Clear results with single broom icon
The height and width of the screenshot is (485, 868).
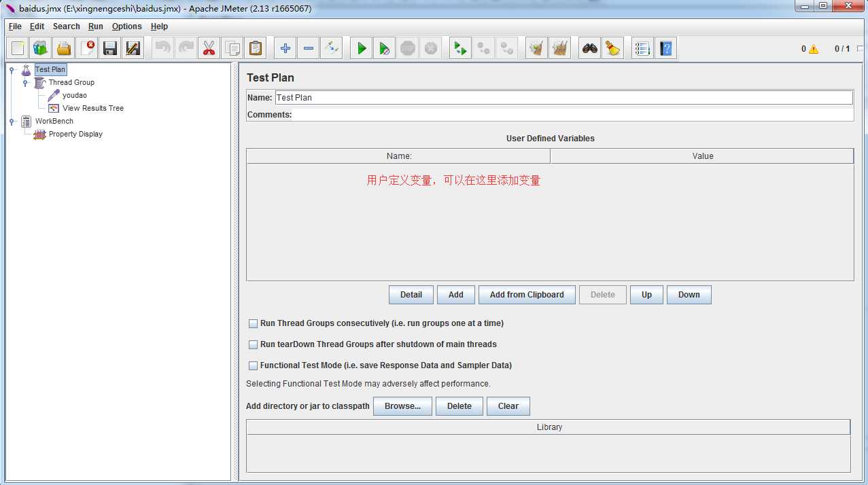click(537, 48)
